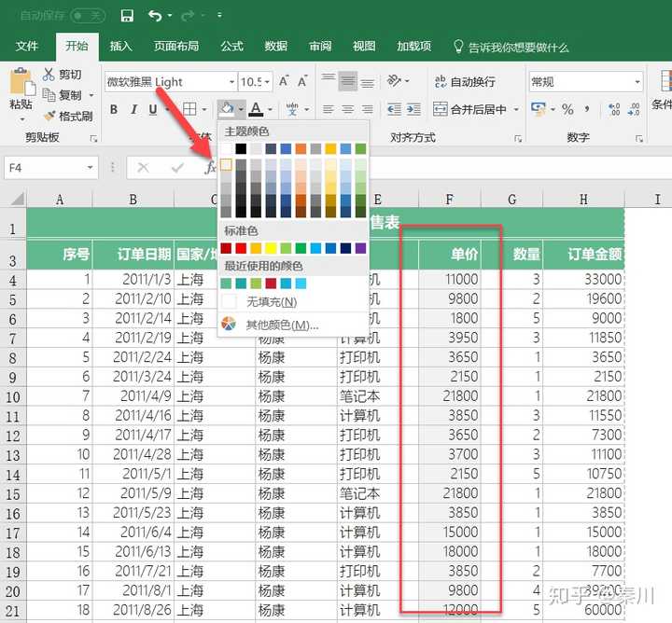The width and height of the screenshot is (672, 623).
Task: Switch to the 加载项 ribbon tab
Action: [x=413, y=47]
